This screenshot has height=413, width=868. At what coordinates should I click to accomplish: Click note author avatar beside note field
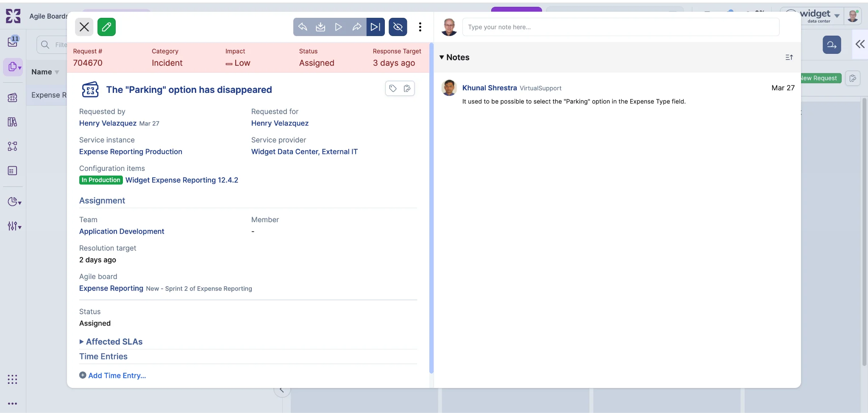click(449, 27)
